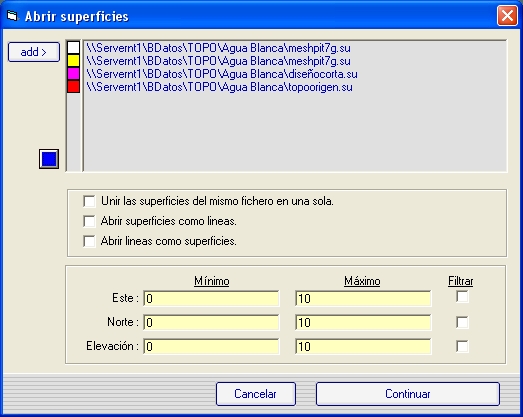Enable Unir las superficies del mismo fichero
This screenshot has height=417, width=523.
coord(89,201)
